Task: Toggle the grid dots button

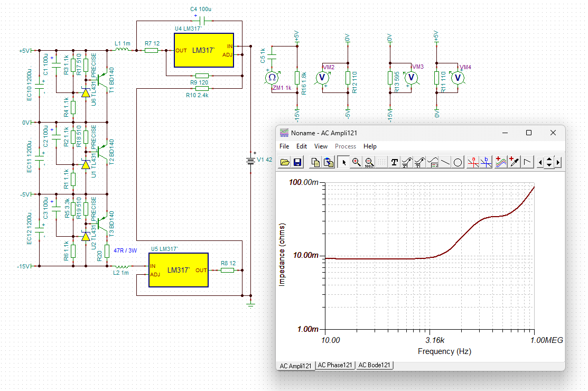Action: [x=382, y=162]
